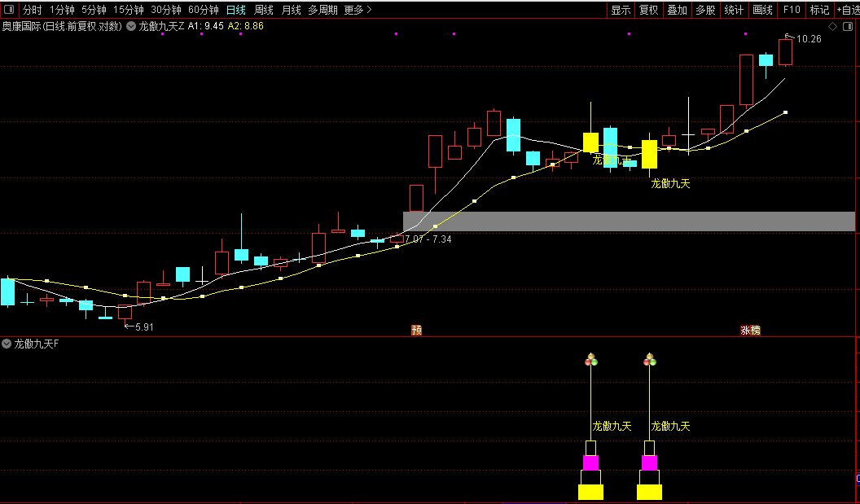Open the 龙傲九天F sub-indicator dropdown circle

[x=7, y=344]
